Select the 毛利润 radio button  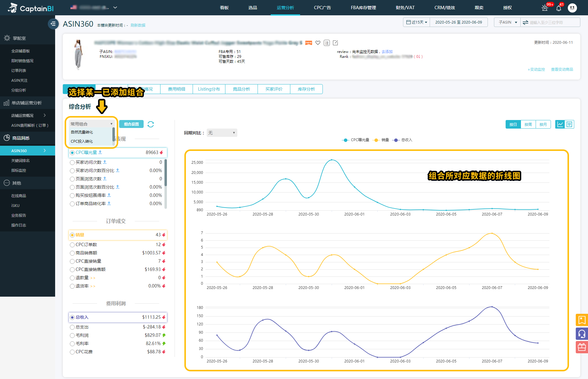click(72, 336)
